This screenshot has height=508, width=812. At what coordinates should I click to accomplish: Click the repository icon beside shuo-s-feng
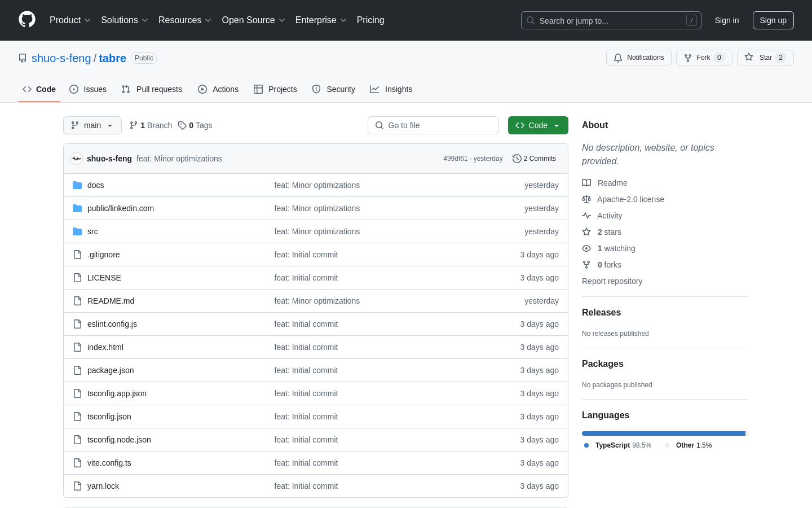click(x=23, y=58)
